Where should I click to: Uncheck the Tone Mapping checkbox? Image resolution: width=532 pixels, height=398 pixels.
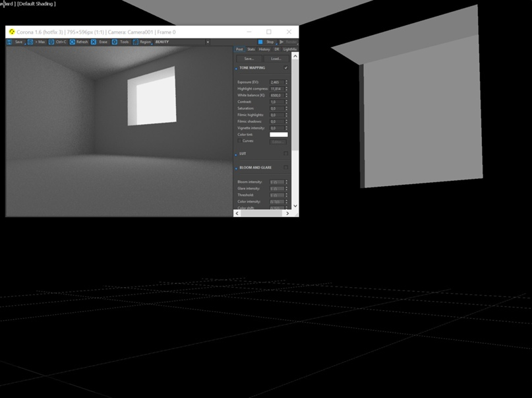[x=285, y=67]
